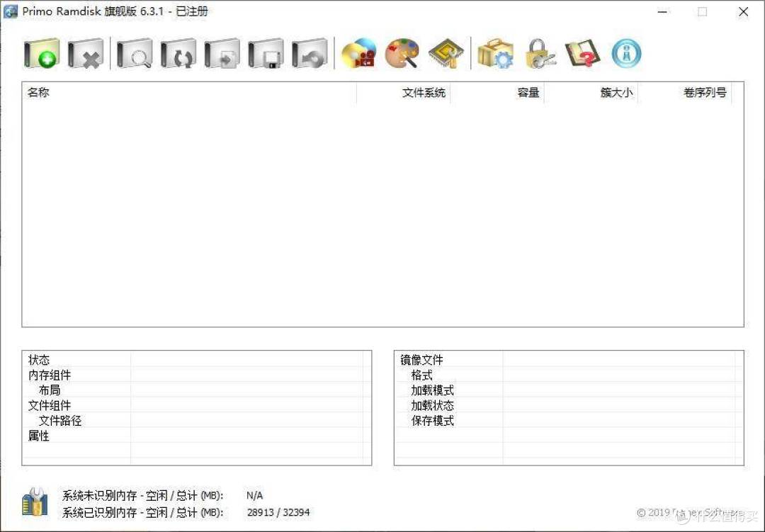Sort disks by the 名称 column header
Viewport: 765px width, 532px height.
(x=38, y=93)
